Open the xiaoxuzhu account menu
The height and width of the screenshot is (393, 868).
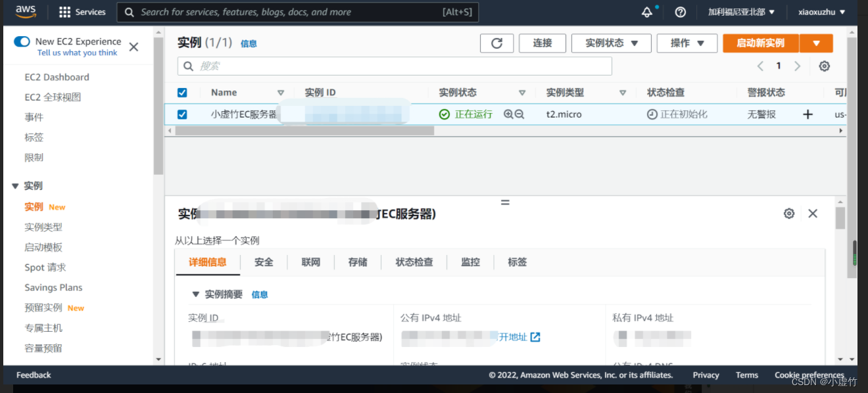click(x=822, y=12)
